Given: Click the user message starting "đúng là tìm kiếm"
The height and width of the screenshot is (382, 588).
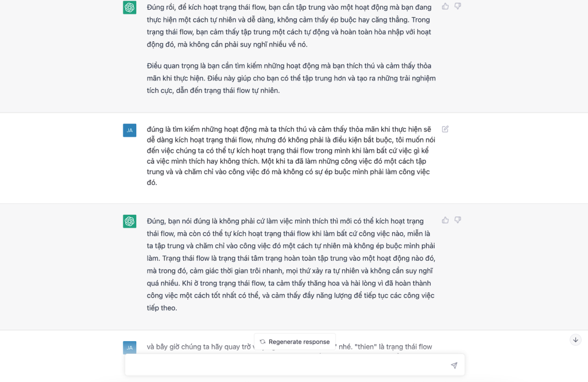Looking at the screenshot, I should pos(288,155).
